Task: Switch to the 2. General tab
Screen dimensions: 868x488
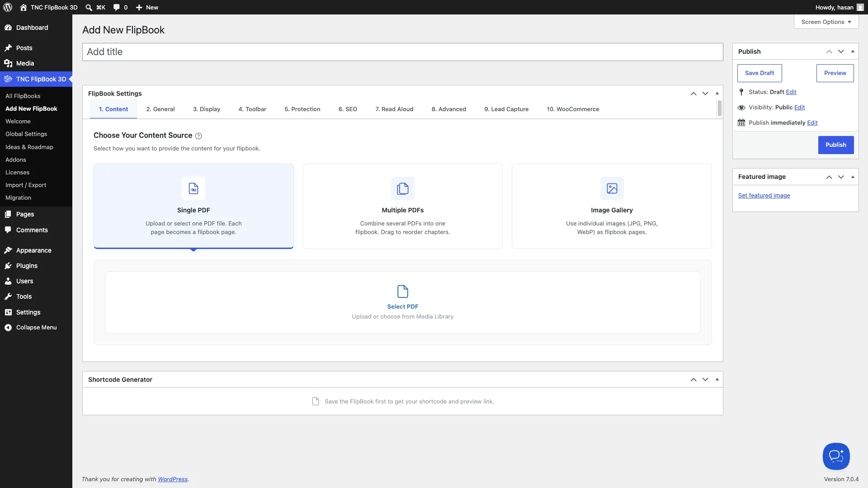Action: (x=160, y=109)
